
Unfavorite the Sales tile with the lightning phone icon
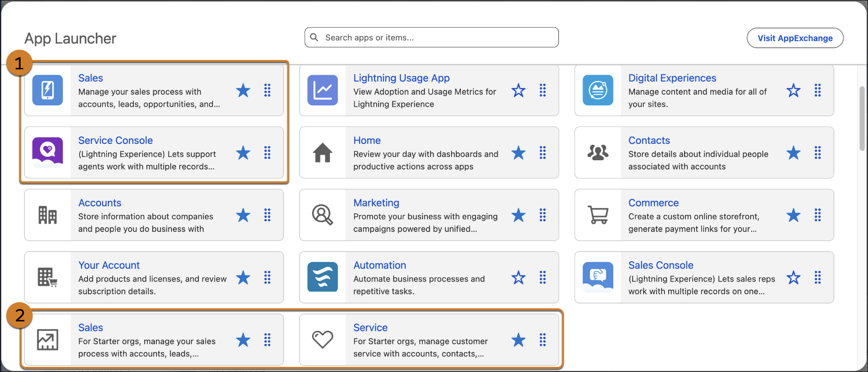click(x=243, y=90)
